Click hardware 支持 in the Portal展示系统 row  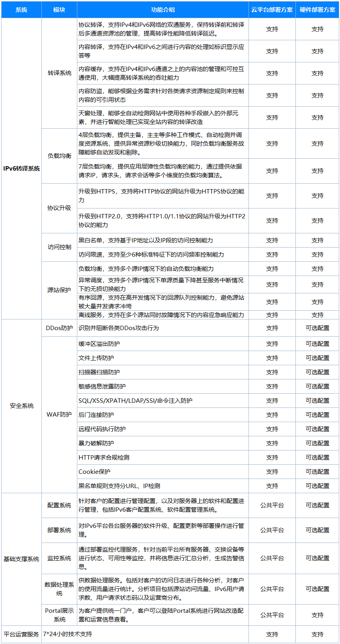tap(318, 615)
